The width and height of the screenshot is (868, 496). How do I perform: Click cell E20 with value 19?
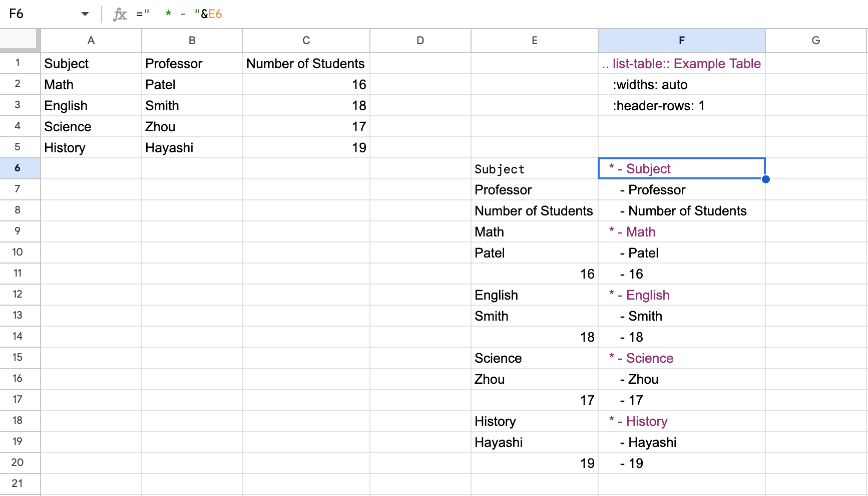(x=535, y=463)
